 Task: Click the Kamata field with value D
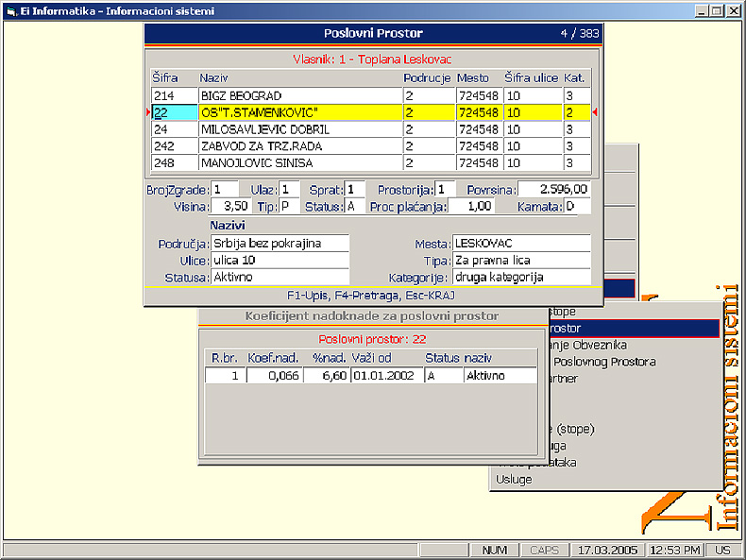577,206
